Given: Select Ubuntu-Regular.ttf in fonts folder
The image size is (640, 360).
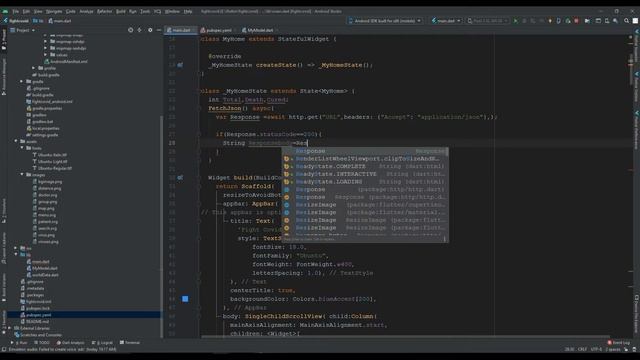Looking at the screenshot, I should tap(54, 168).
